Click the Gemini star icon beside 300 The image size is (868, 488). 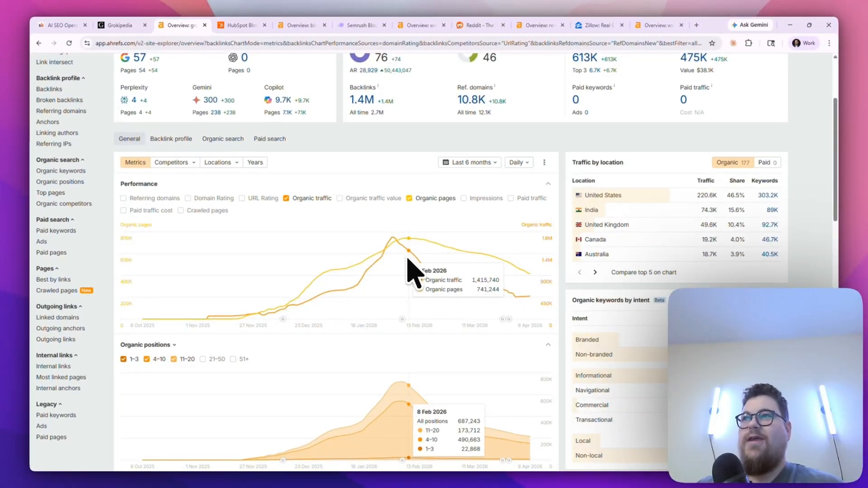pyautogui.click(x=195, y=100)
